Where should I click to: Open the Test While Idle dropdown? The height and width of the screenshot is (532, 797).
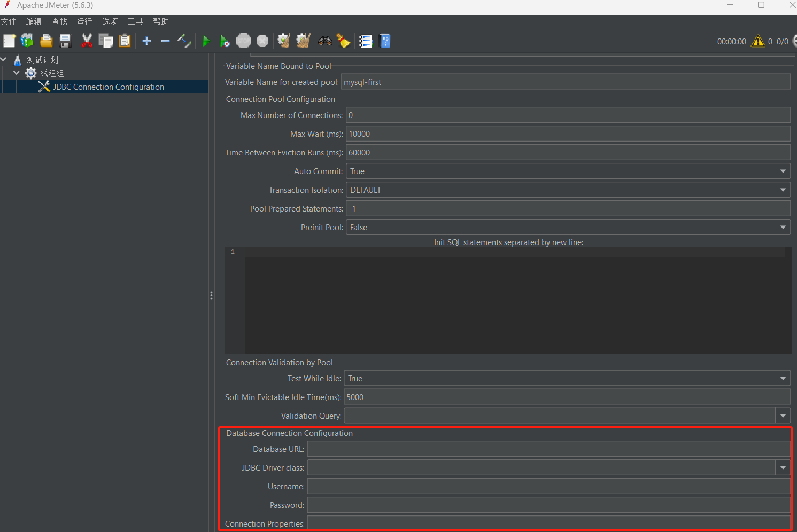click(567, 379)
